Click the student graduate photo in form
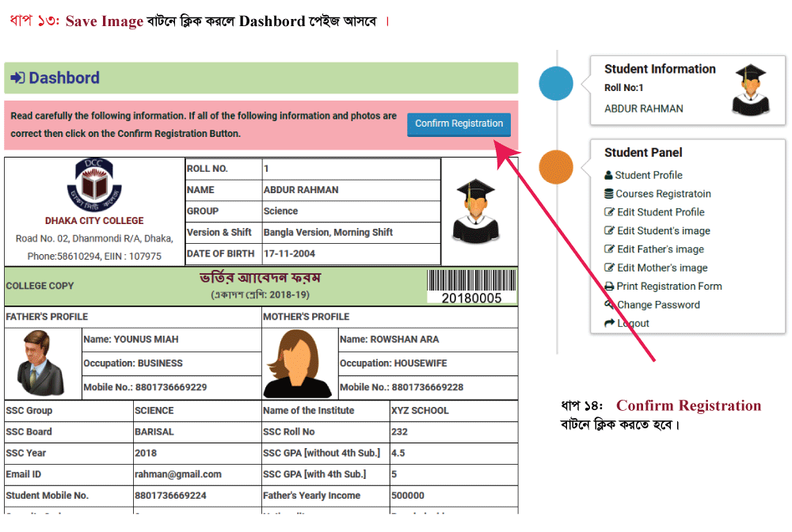The width and height of the screenshot is (792, 532). click(x=475, y=211)
